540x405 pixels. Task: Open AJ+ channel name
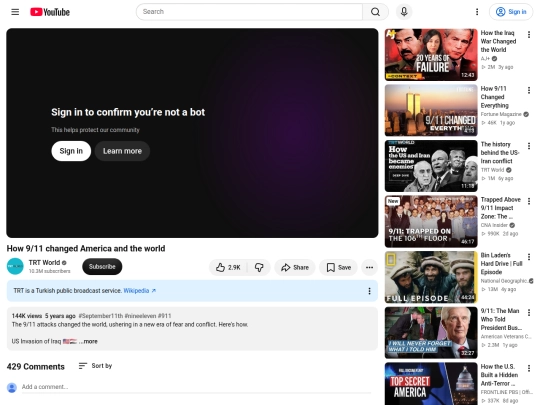click(x=485, y=59)
